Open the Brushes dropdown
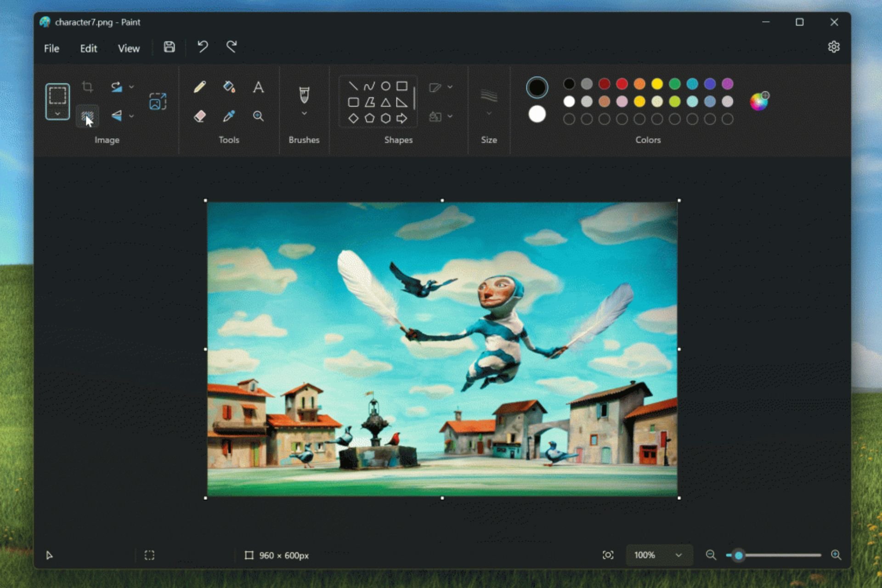 point(304,113)
